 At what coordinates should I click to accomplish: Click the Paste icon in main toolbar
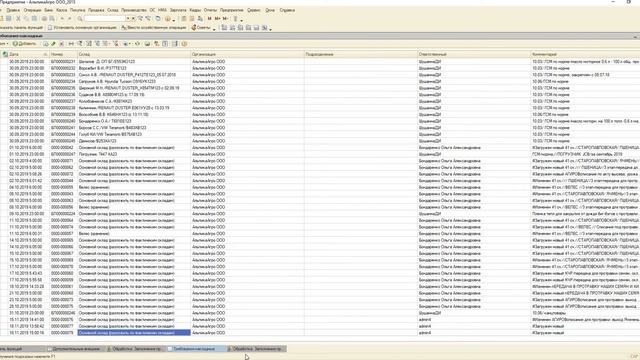34,18
